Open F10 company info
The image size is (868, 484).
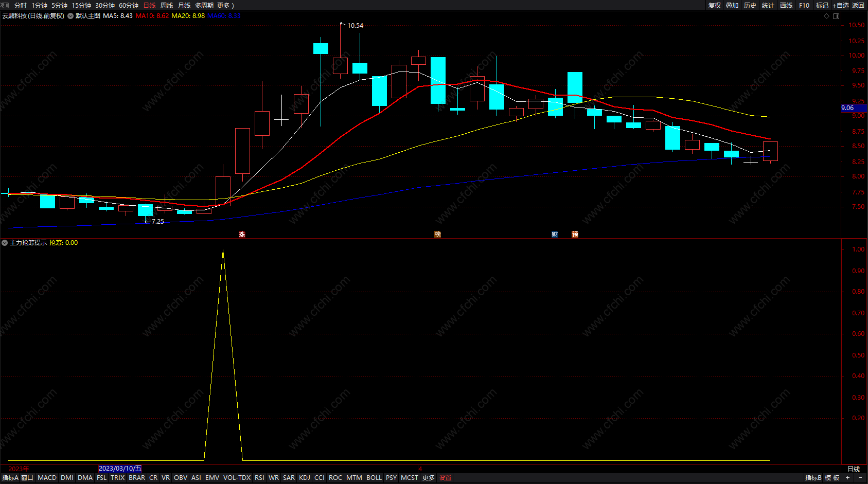pyautogui.click(x=804, y=6)
